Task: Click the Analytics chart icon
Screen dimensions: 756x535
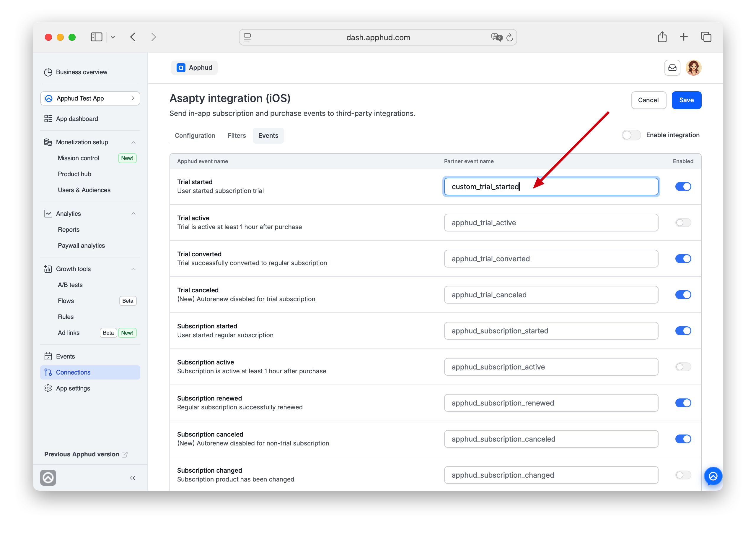Action: tap(48, 214)
